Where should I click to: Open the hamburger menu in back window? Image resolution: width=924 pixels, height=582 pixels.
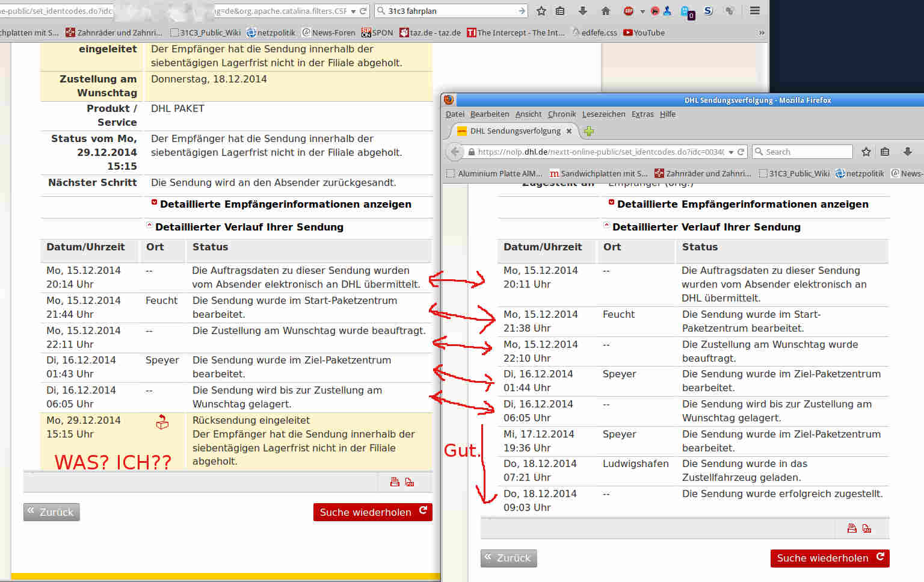tap(754, 11)
